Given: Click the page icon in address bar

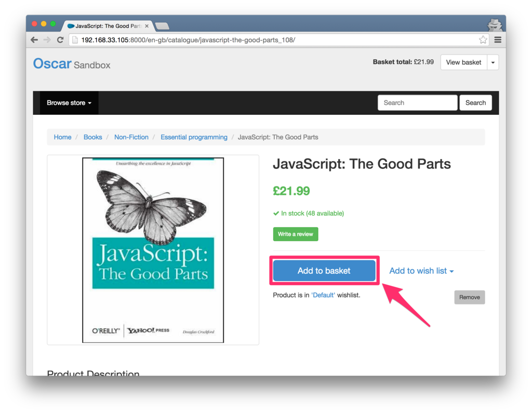Looking at the screenshot, I should [75, 40].
